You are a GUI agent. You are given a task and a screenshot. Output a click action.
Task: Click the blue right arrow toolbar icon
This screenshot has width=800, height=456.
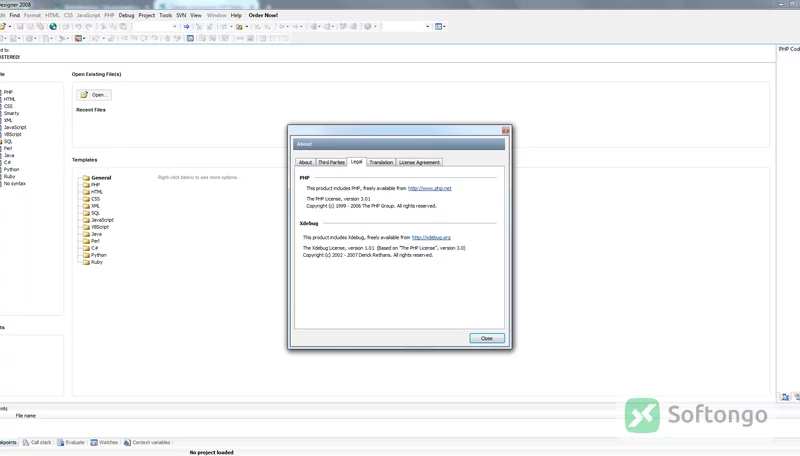[x=186, y=27]
